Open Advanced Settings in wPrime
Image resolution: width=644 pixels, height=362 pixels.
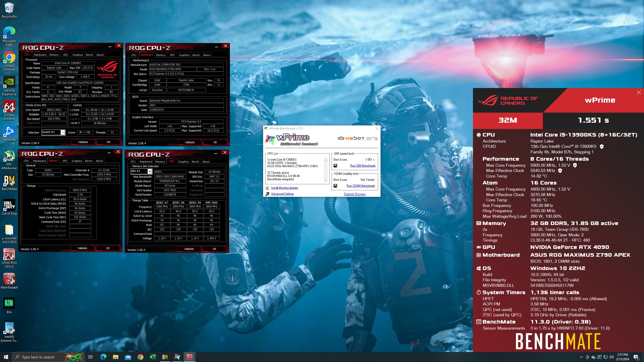(x=282, y=194)
